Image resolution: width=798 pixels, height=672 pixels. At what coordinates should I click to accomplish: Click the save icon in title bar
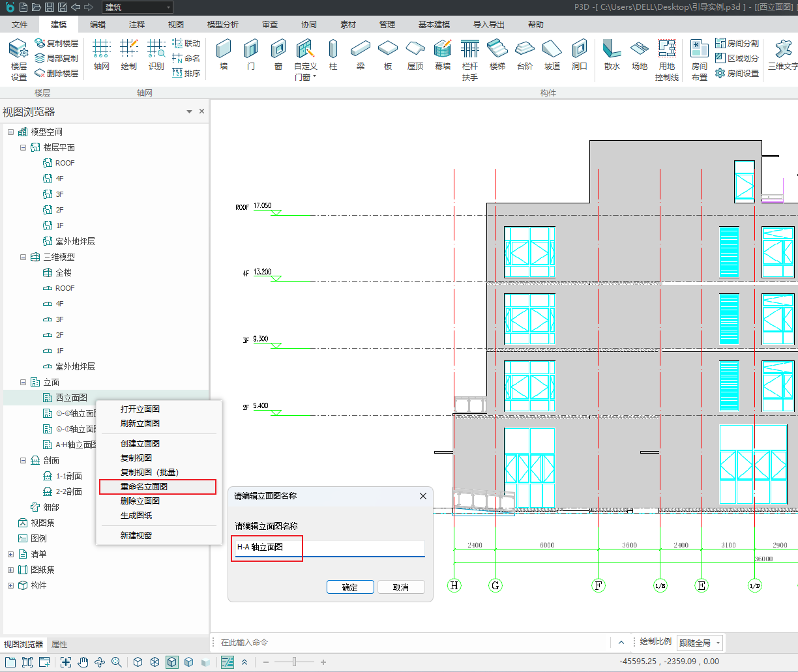[x=49, y=7]
